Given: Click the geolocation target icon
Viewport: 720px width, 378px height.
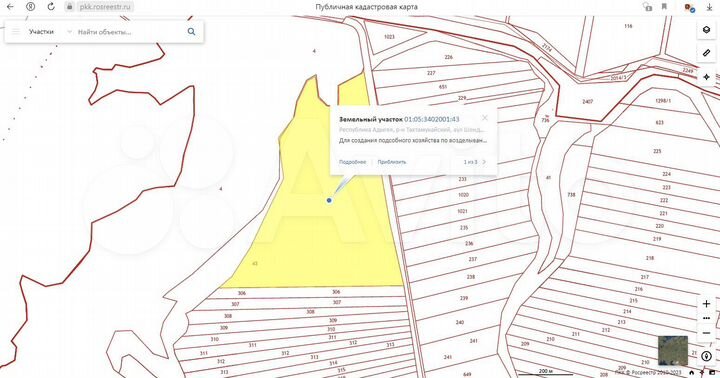Looking at the screenshot, I should pyautogui.click(x=706, y=77).
